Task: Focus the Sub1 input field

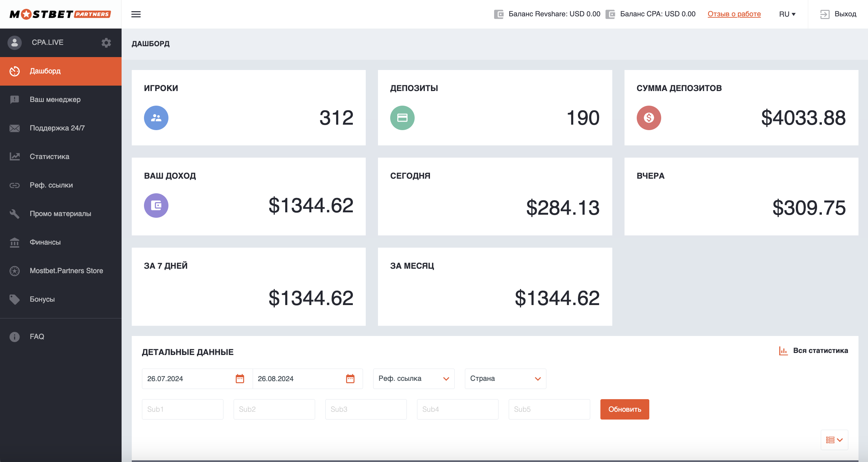Action: (183, 409)
